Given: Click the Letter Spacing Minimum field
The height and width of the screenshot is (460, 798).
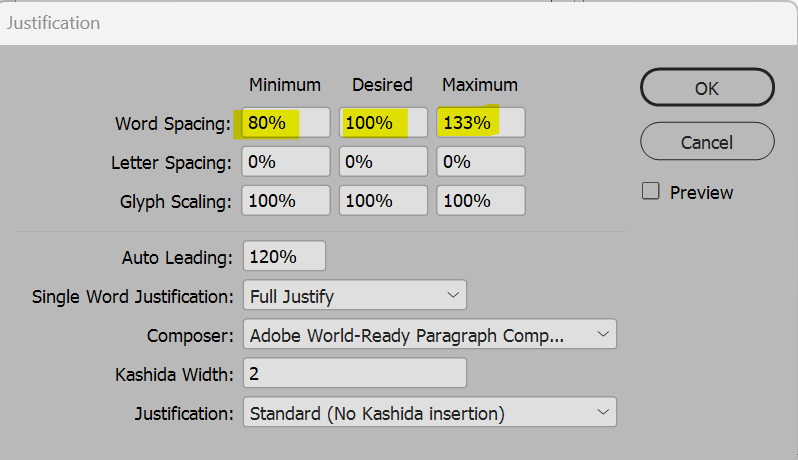Looking at the screenshot, I should click(285, 161).
